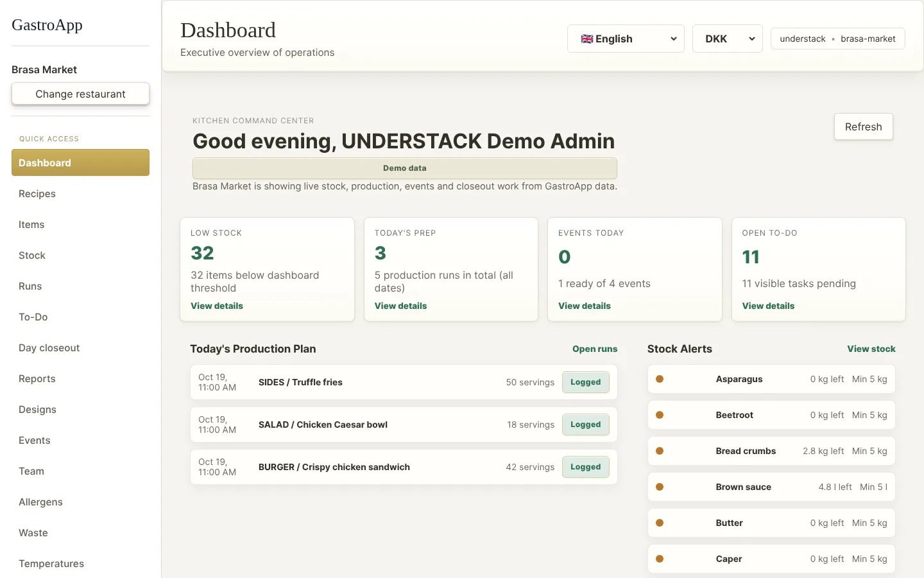This screenshot has width=924, height=578.
Task: Select Dashboard in the sidebar
Action: [x=80, y=162]
